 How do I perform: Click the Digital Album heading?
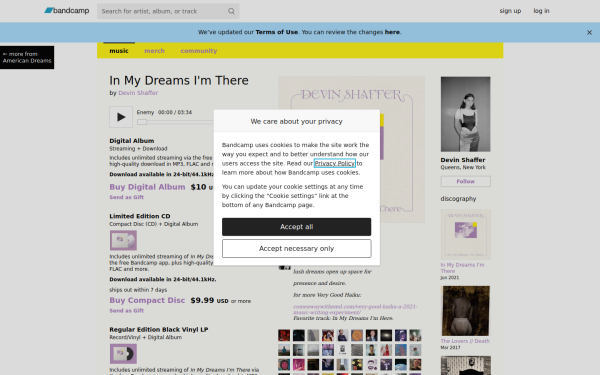point(132,141)
